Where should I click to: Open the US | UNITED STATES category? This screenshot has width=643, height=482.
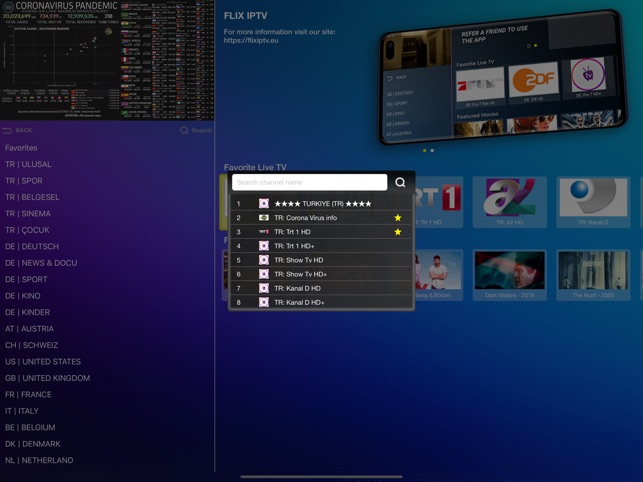43,361
